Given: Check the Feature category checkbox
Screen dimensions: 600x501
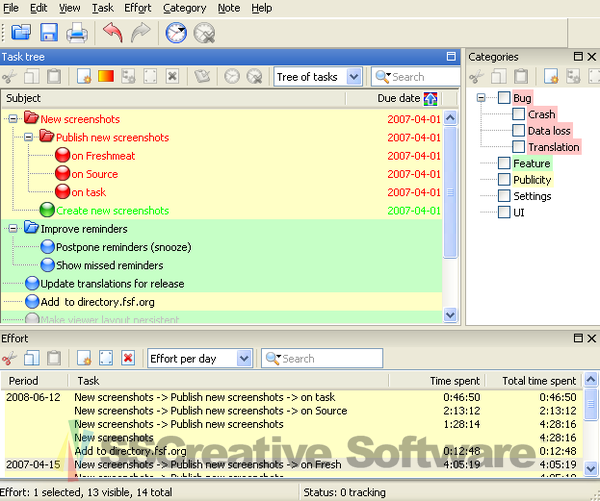Looking at the screenshot, I should coord(504,163).
